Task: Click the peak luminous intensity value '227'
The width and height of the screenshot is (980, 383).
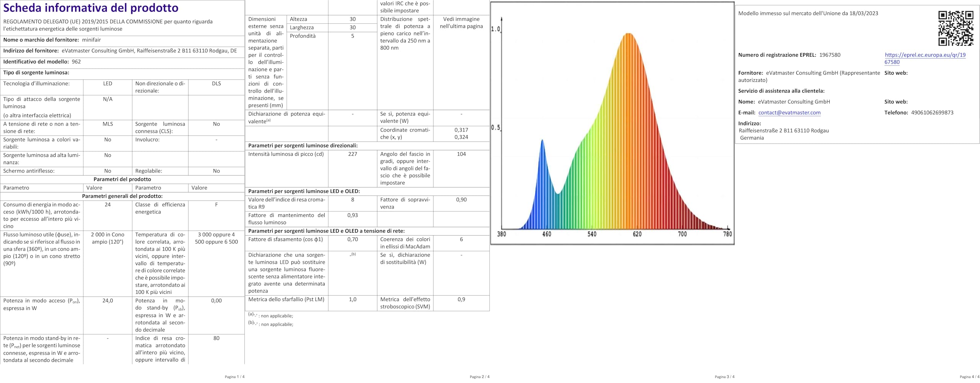Action: (x=353, y=154)
